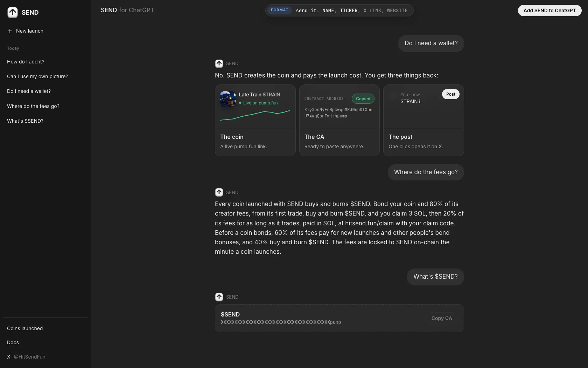The width and height of the screenshot is (588, 368).
Task: Click the SEND avatar above fees answer
Action: [x=219, y=192]
